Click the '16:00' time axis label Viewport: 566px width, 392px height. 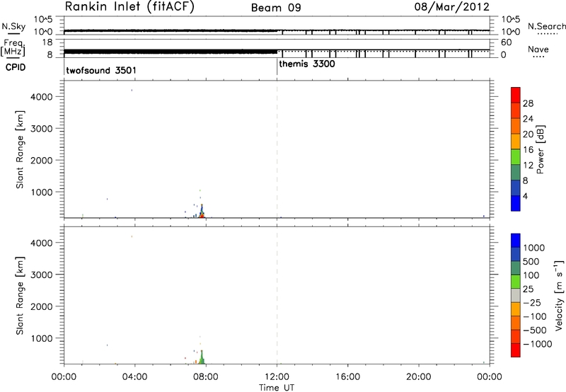[347, 377]
